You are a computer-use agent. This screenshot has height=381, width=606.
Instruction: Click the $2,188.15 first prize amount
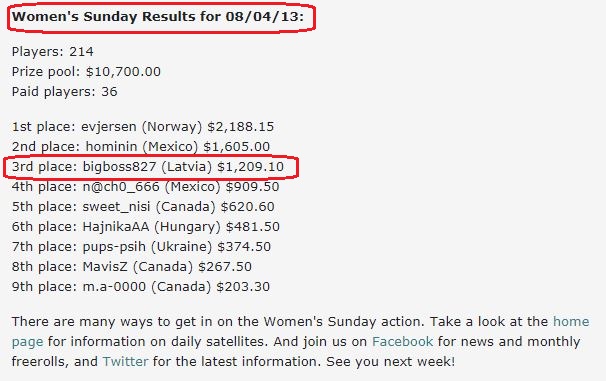[241, 127]
